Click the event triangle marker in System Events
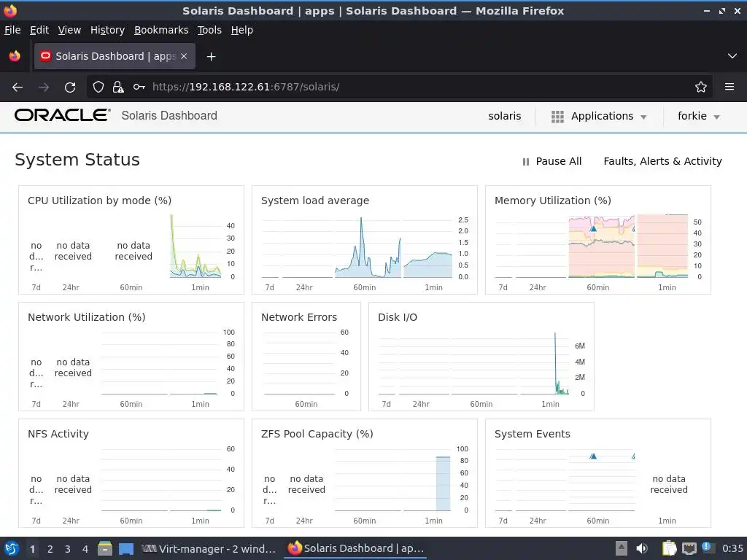Screen dimensions: 747x560 tap(593, 456)
